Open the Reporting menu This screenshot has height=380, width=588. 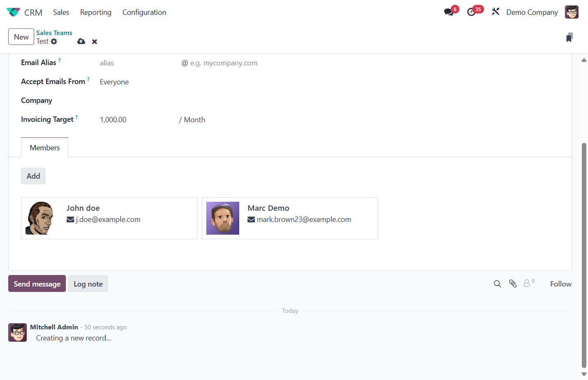coord(96,12)
